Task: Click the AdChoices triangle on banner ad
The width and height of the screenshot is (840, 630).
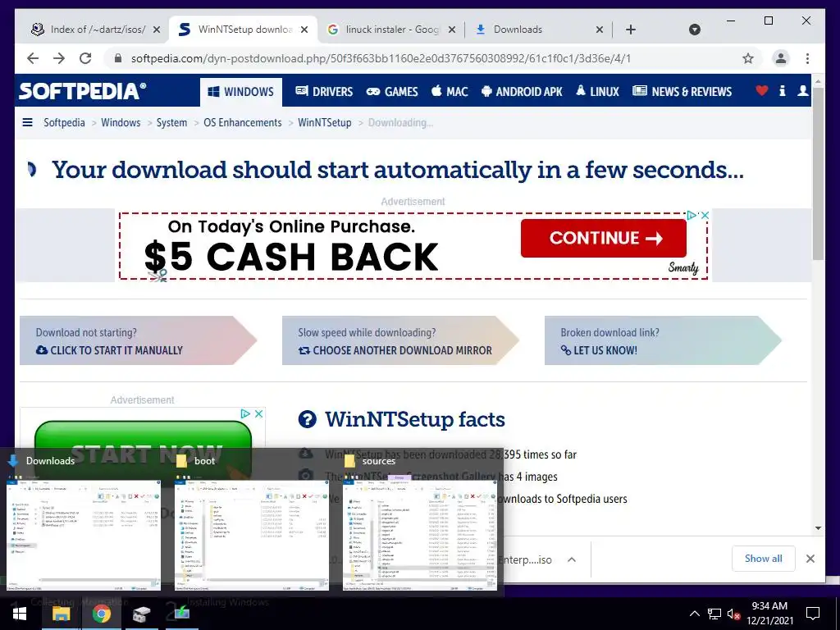Action: tap(692, 215)
